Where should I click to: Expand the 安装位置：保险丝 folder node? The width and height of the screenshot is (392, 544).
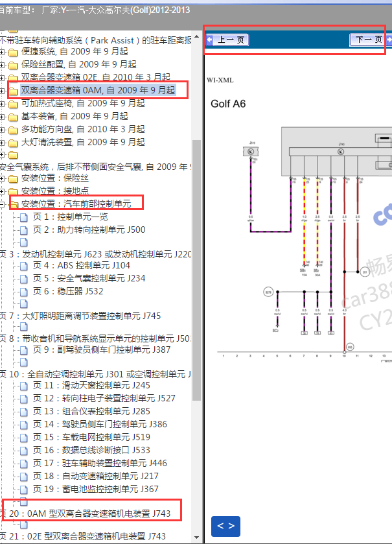pyautogui.click(x=2, y=179)
